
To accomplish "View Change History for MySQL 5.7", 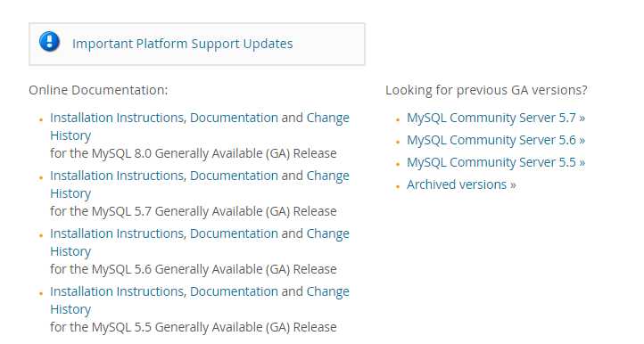I will pyautogui.click(x=327, y=176).
